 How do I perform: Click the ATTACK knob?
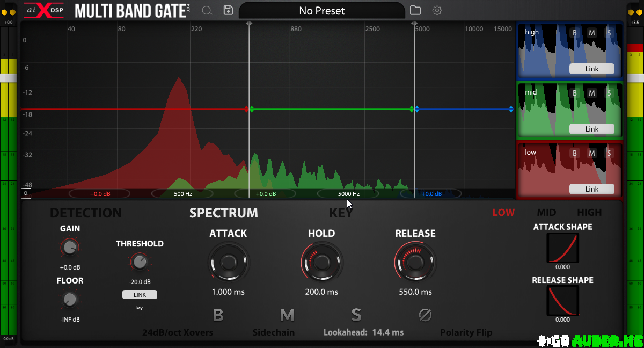[x=228, y=263]
